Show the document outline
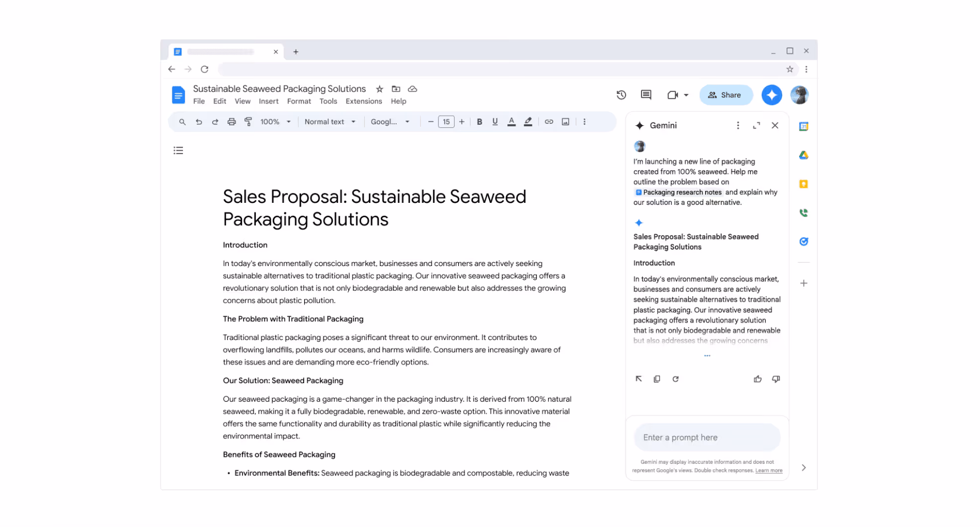The height and width of the screenshot is (527, 980). point(178,151)
